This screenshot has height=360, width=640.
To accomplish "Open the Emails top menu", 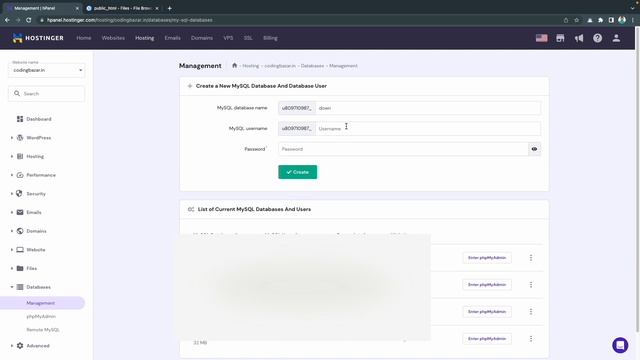I will (172, 38).
